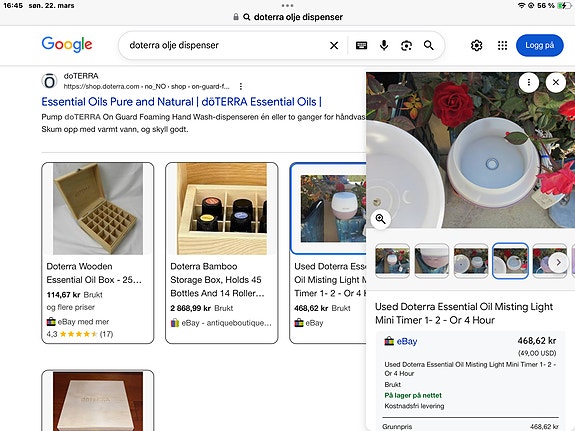Open more options next to doTERRA result URL
This screenshot has height=431, width=575.
pyautogui.click(x=241, y=87)
